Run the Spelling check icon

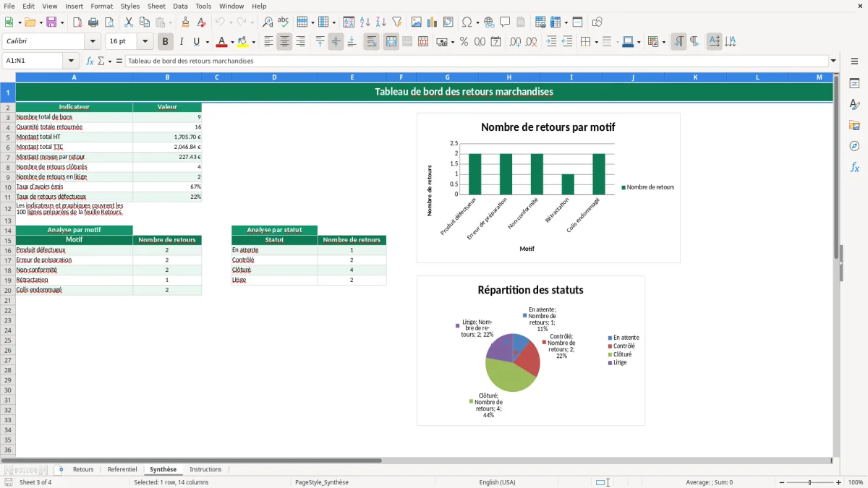[x=284, y=22]
